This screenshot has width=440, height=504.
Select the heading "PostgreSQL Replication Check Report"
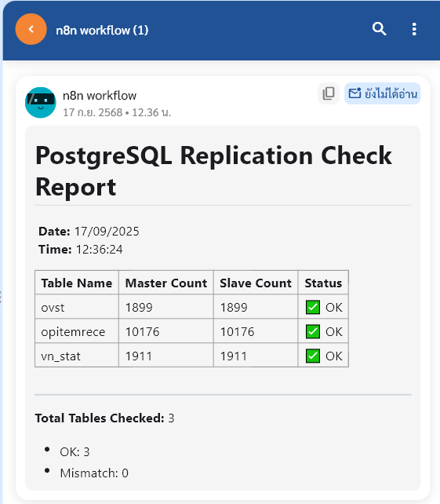click(213, 171)
